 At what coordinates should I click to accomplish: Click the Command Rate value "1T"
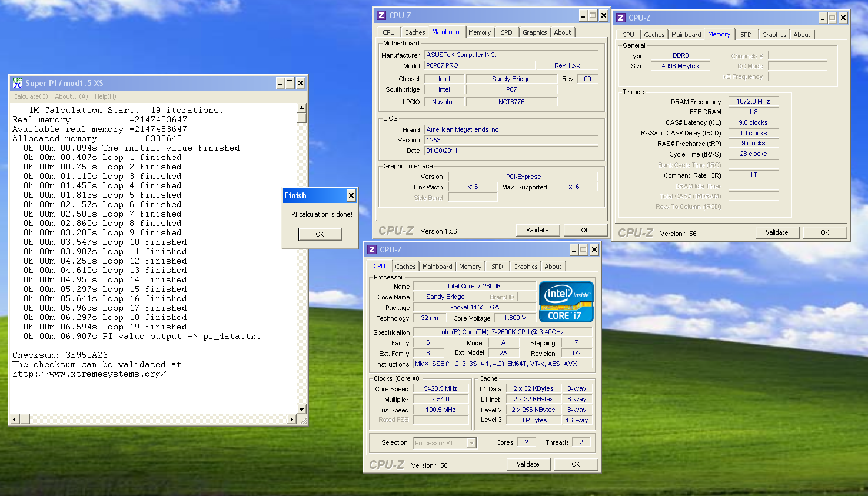753,175
